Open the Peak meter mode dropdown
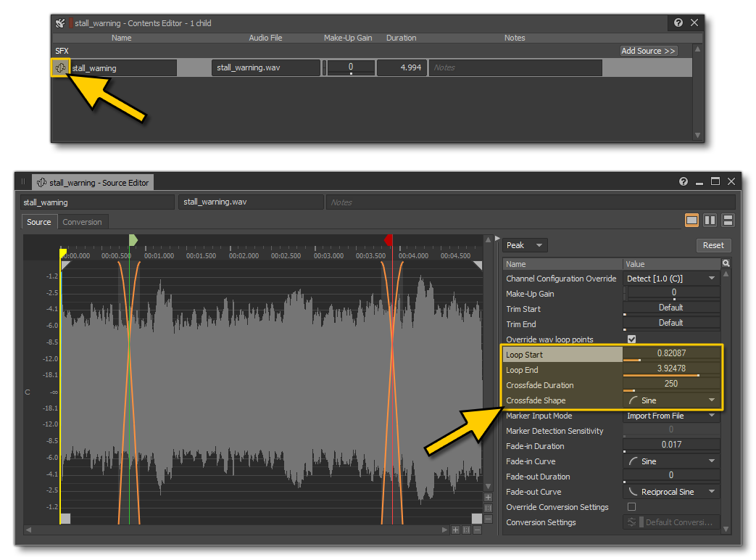 [x=524, y=244]
